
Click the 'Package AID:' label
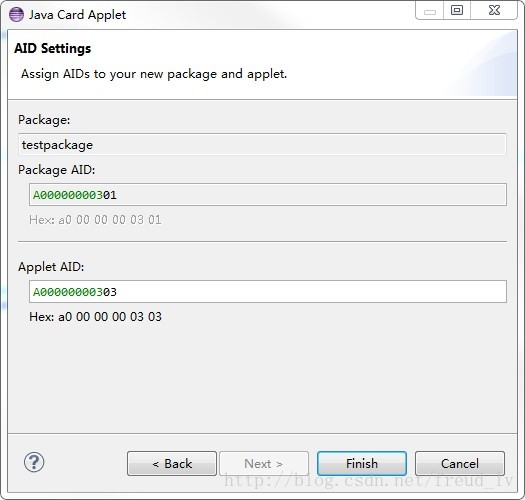57,170
